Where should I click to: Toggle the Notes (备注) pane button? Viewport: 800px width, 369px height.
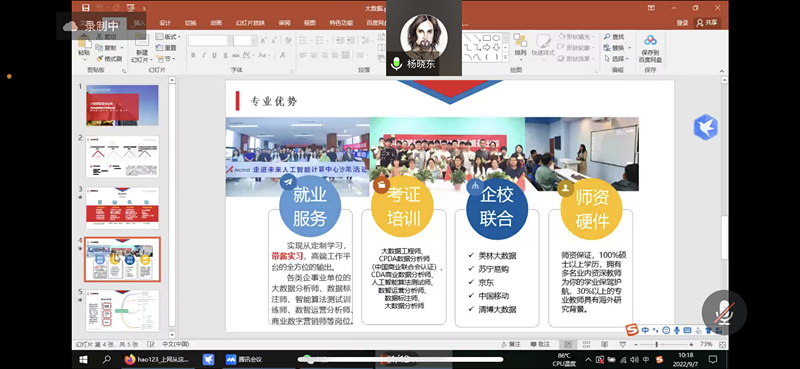tap(511, 345)
